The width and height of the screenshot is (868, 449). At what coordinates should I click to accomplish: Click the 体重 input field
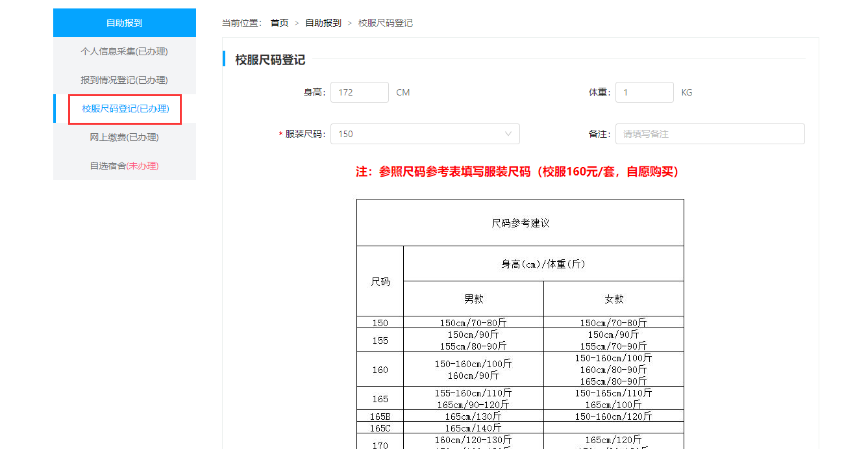point(644,92)
